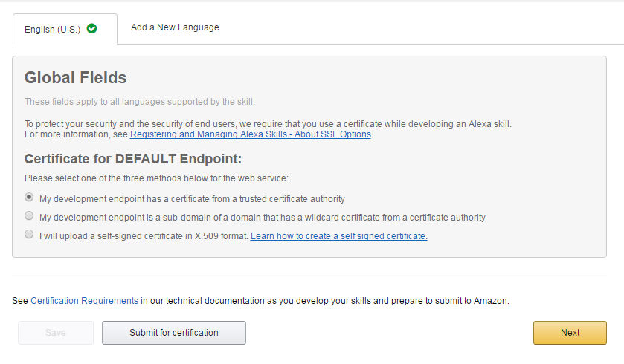Screen dimensions: 624x364
Task: Open the Certification Requirements link
Action: (84, 301)
